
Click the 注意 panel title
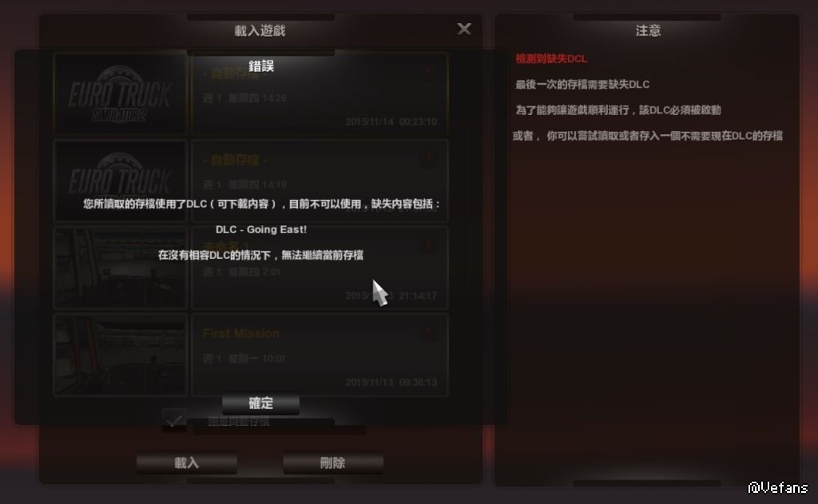648,31
